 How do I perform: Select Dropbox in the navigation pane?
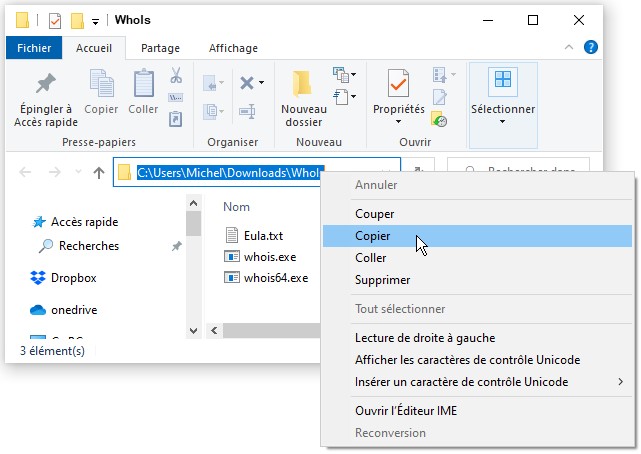(74, 277)
